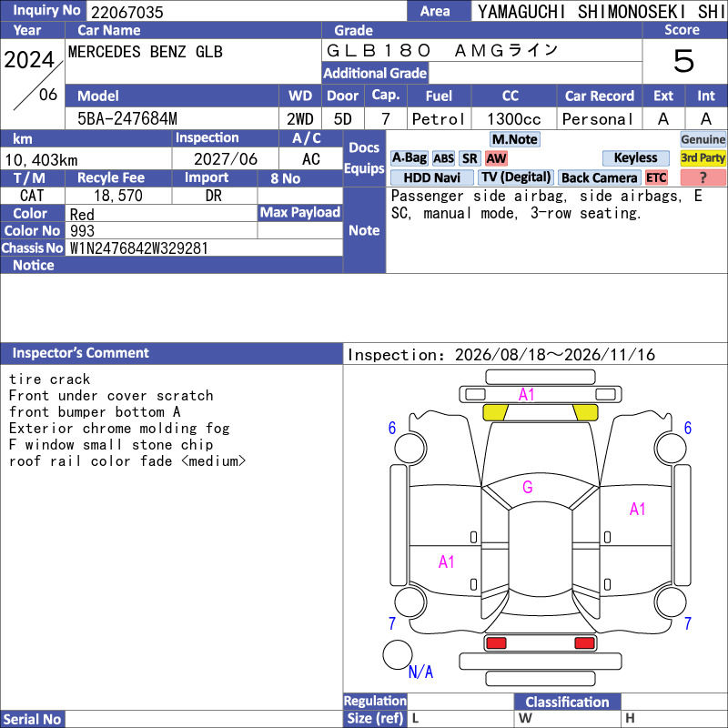Click the TV (Degital) badge
This screenshot has height=728, width=728.
(516, 177)
